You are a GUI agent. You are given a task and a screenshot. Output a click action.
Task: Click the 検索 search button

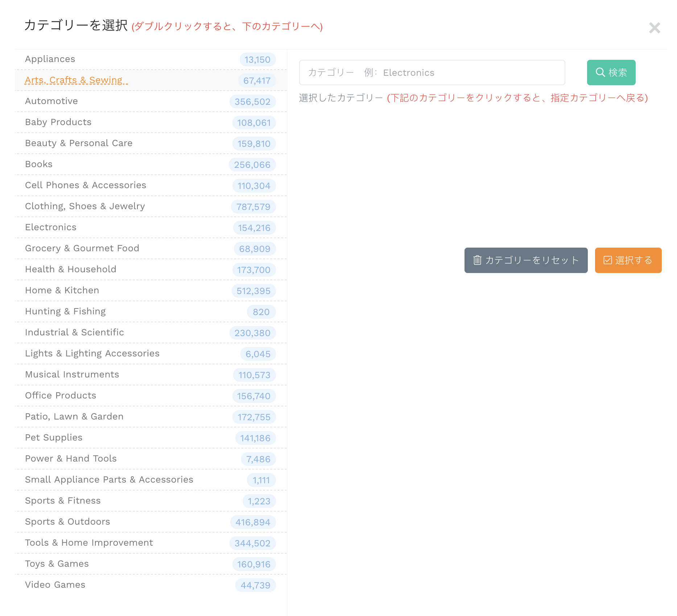pyautogui.click(x=611, y=73)
